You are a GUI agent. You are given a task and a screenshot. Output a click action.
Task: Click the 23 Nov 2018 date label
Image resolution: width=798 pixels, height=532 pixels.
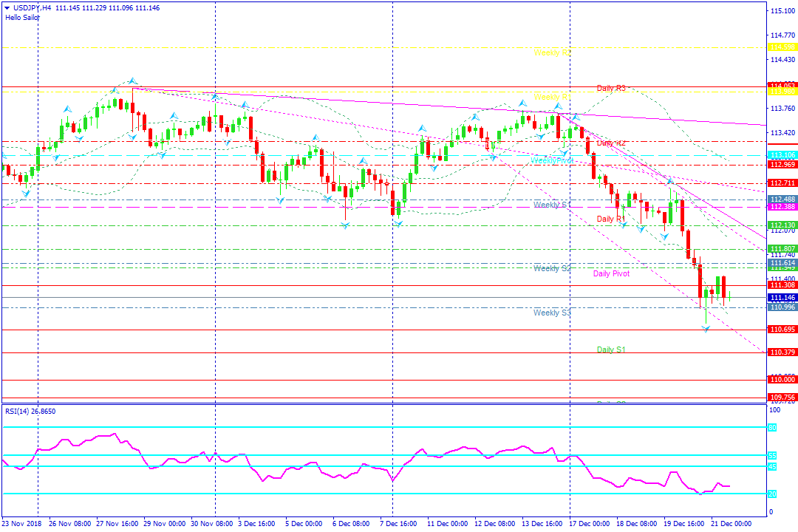[x=21, y=524]
